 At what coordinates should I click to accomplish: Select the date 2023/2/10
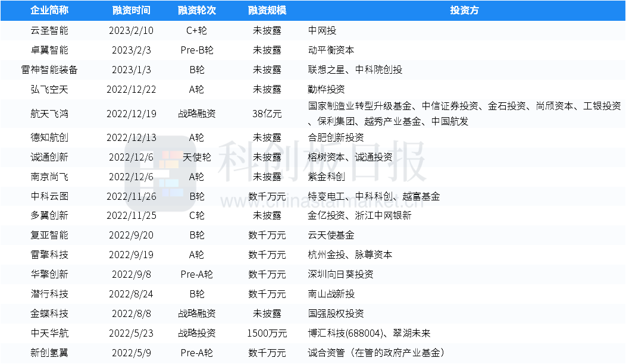[132, 30]
